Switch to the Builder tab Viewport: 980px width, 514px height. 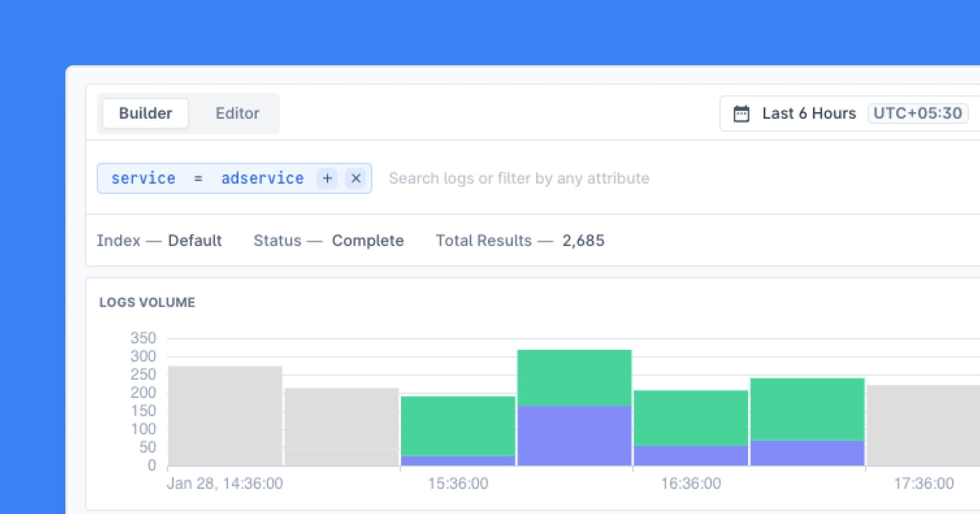click(146, 113)
